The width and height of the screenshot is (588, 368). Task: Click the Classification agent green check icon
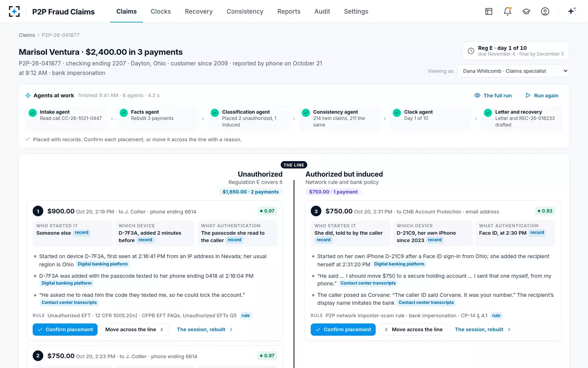point(215,113)
